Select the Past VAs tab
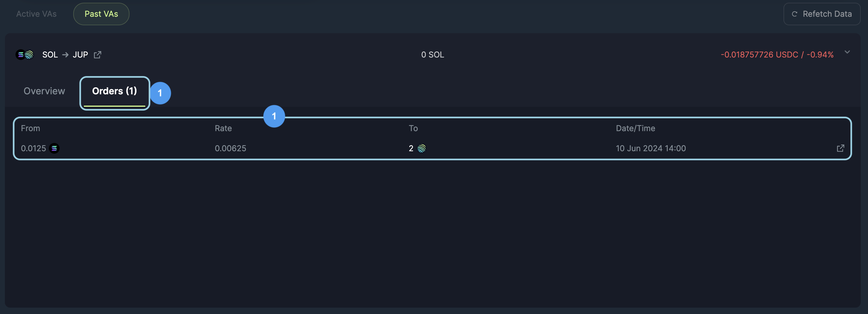This screenshot has height=314, width=868. 101,14
